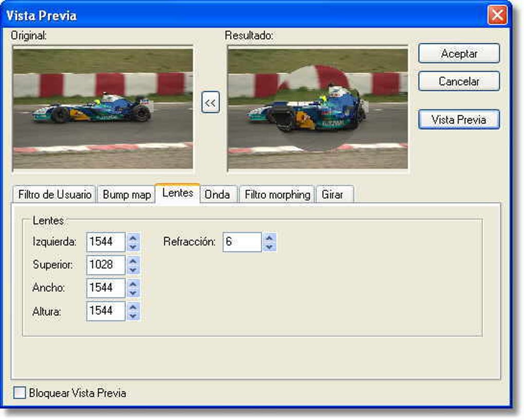
Task: Open the Girar tab
Action: (332, 195)
